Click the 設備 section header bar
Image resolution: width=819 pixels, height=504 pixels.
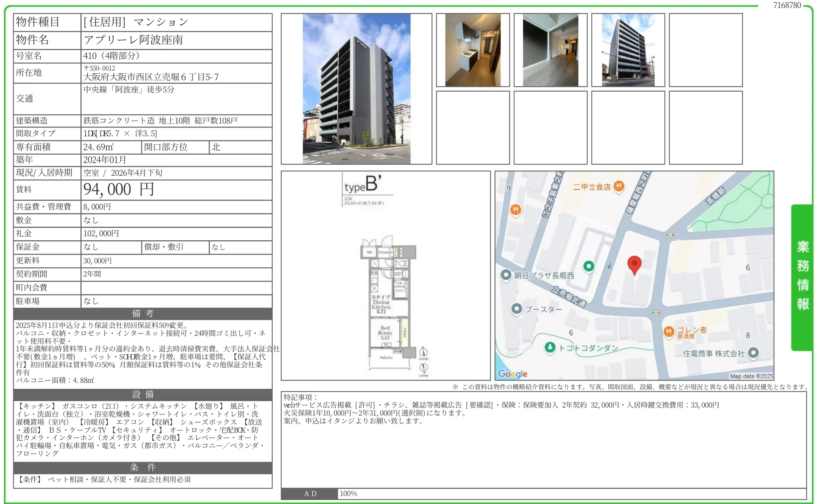(x=143, y=394)
